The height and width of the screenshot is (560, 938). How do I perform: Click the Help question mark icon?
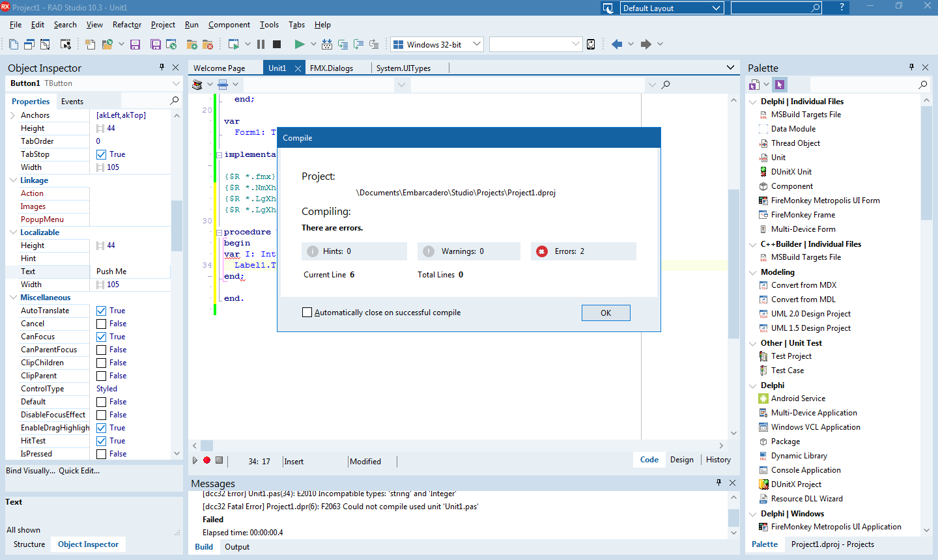pyautogui.click(x=842, y=7)
